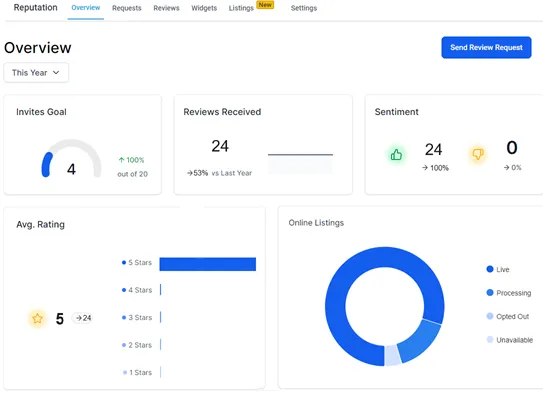
Task: Open the Settings tab
Action: (304, 8)
